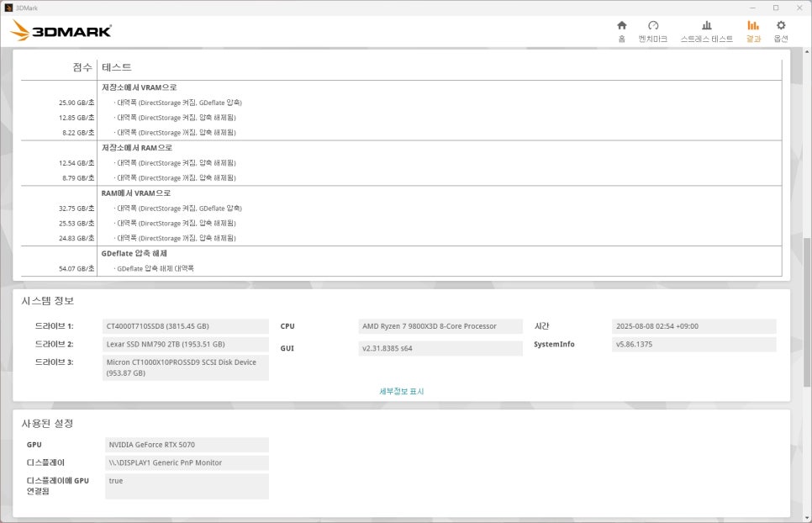Click the 드라이브 2: label
This screenshot has height=523, width=812.
click(x=54, y=345)
